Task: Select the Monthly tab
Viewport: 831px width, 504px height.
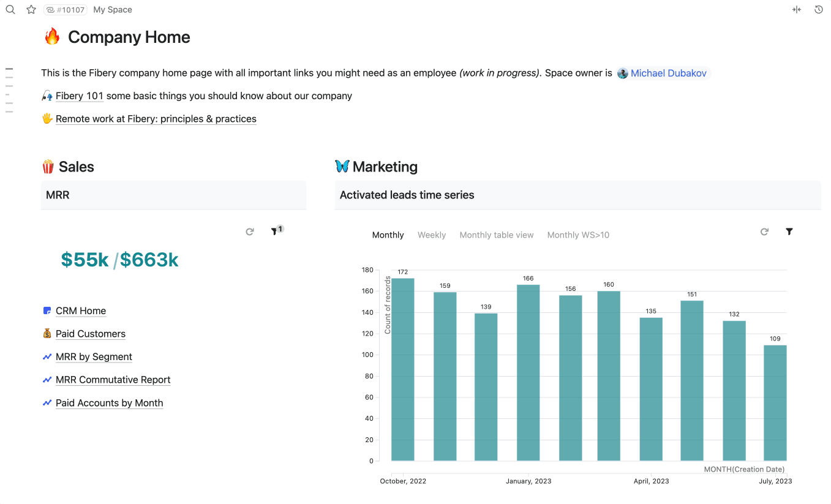Action: [x=388, y=235]
